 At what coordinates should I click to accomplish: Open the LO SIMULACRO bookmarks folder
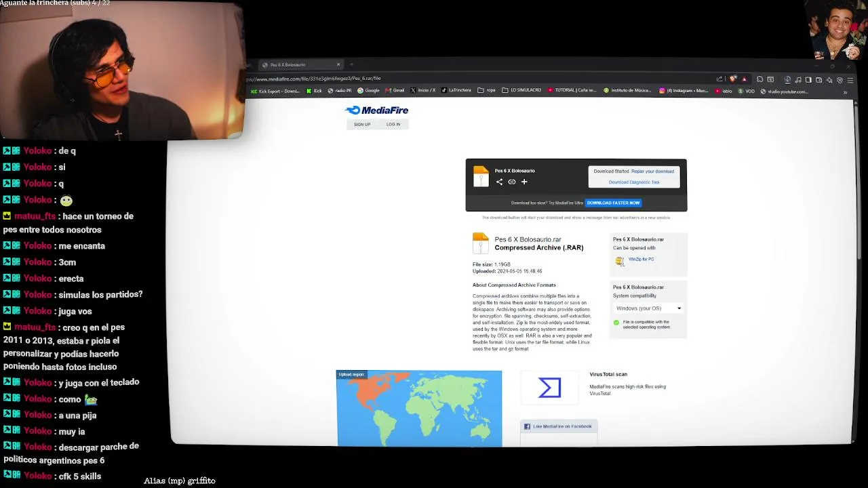pyautogui.click(x=521, y=91)
